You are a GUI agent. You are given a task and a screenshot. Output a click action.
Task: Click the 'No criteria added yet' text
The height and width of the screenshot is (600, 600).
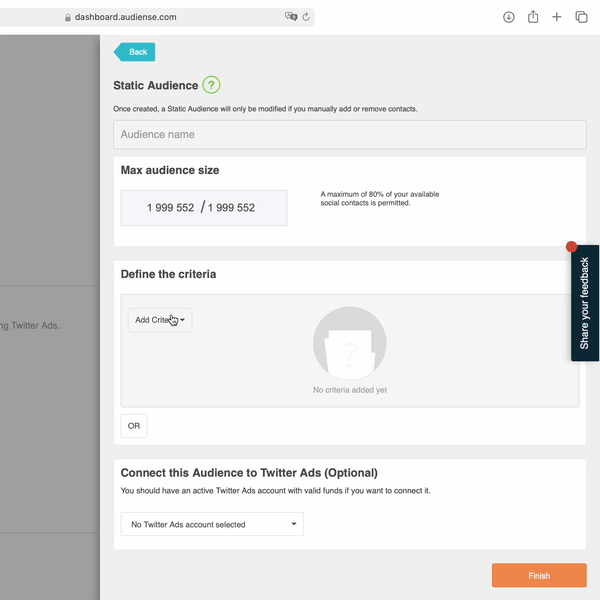(350, 390)
